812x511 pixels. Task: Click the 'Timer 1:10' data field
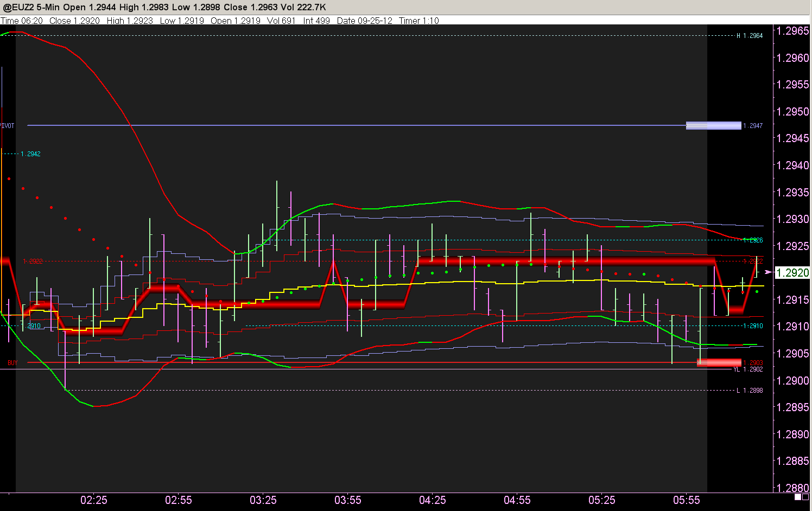point(418,21)
